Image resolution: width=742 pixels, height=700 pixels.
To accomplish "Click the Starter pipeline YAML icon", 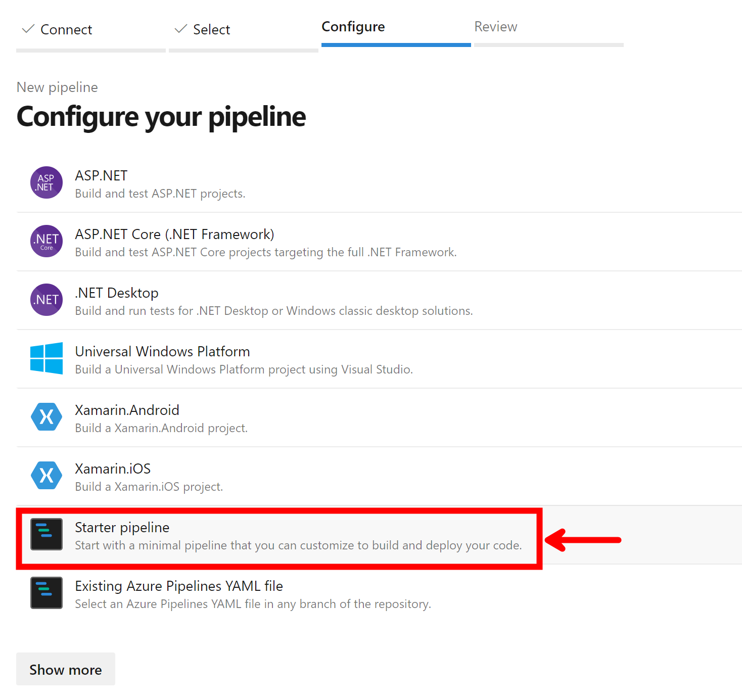I will 47,534.
